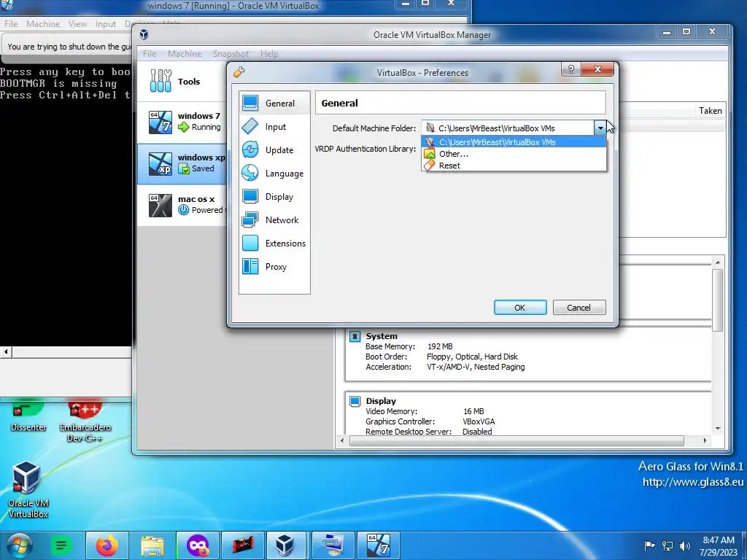Choose the C:\Users\MrBeast\VirtualBox VMs option
This screenshot has width=747, height=560.
click(514, 142)
